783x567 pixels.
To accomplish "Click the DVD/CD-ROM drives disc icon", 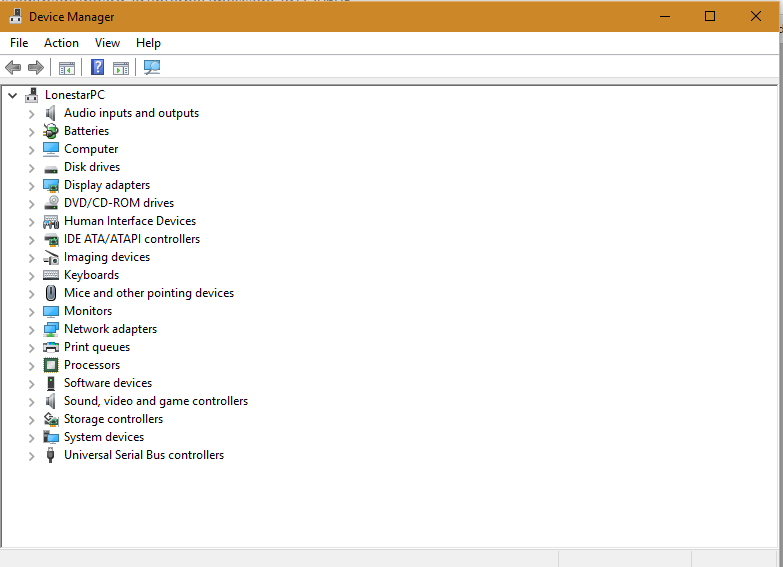I will click(x=51, y=203).
